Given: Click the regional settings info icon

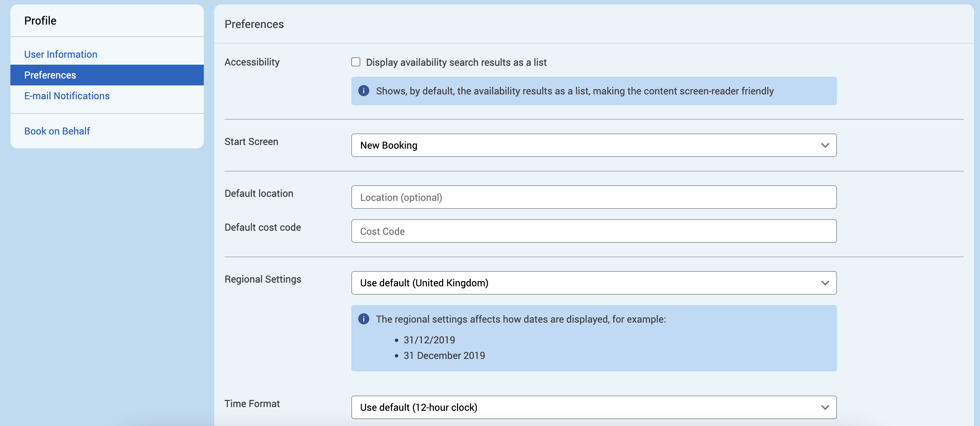Looking at the screenshot, I should pos(363,319).
